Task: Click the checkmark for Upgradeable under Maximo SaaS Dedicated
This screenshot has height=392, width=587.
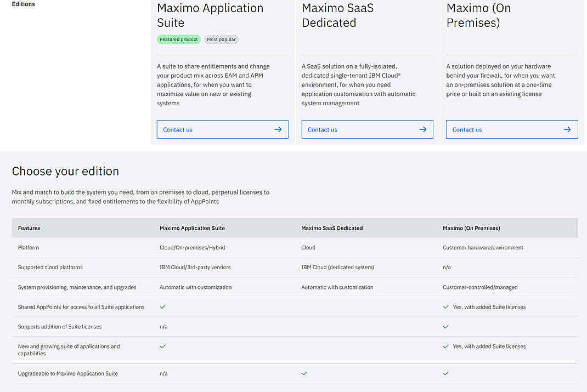Action: 304,373
